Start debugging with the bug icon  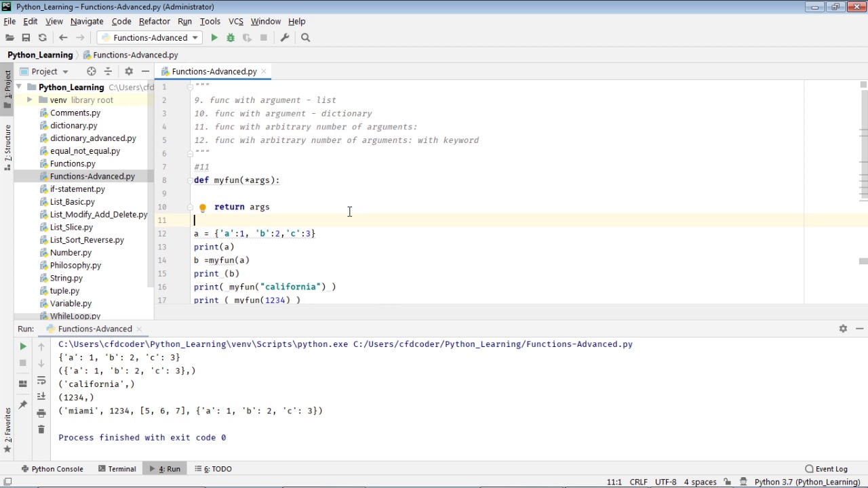coord(231,38)
